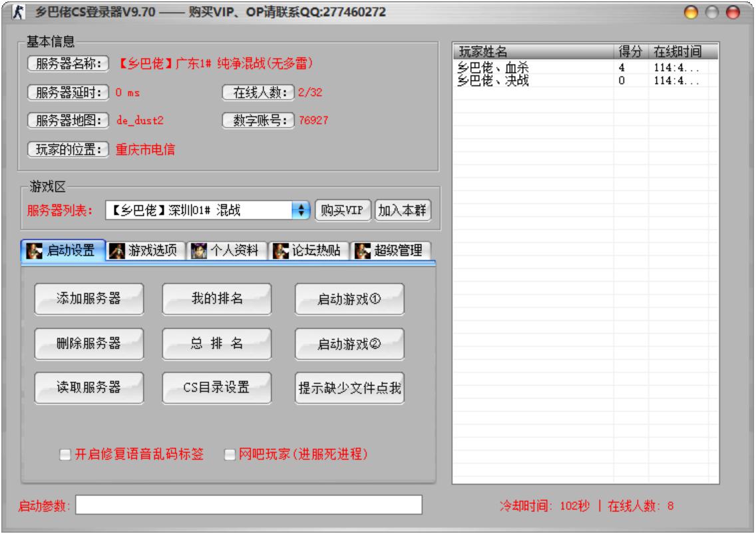The height and width of the screenshot is (534, 756).
Task: Enable 开启修复语音乱码标签 checkbox
Action: tap(65, 455)
